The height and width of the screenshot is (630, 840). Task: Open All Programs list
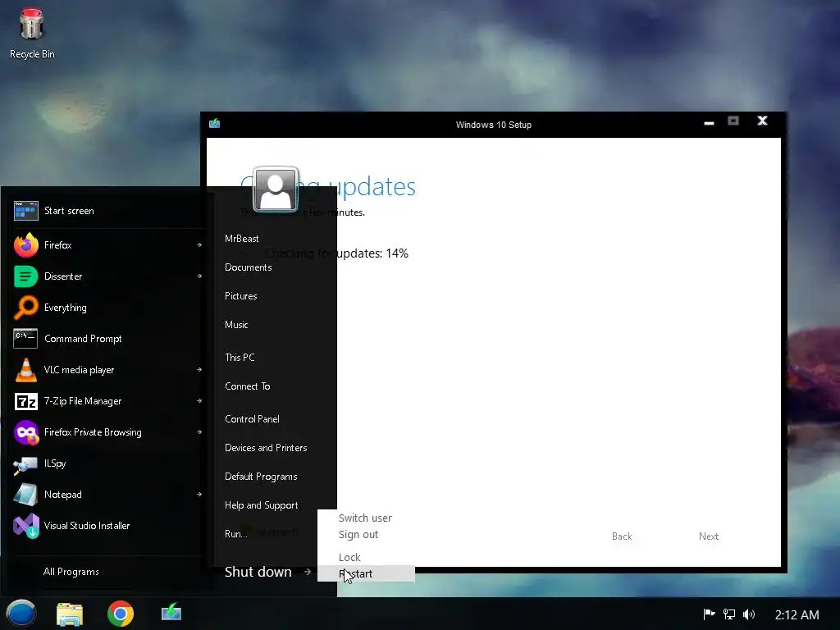click(x=71, y=572)
